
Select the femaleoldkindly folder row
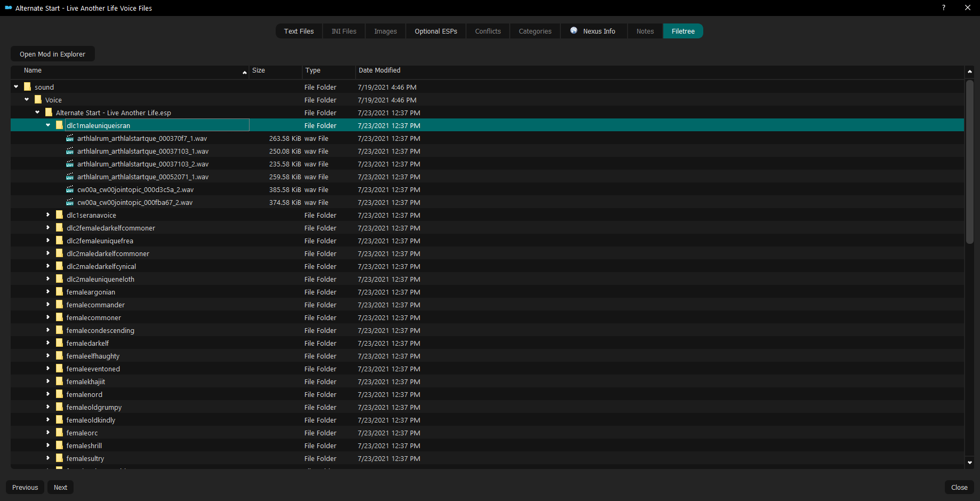click(487, 420)
